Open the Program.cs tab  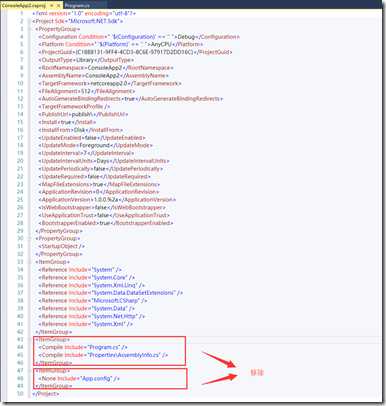click(x=77, y=5)
